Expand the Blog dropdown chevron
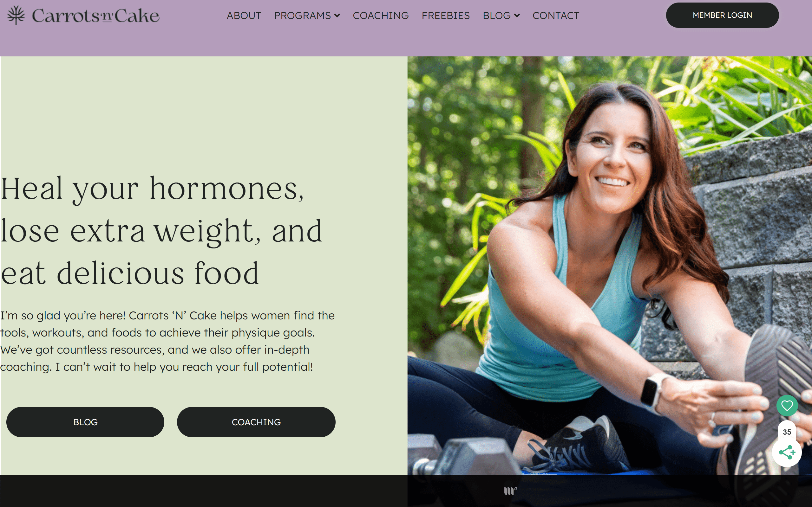Viewport: 812px width, 507px height. 517,16
